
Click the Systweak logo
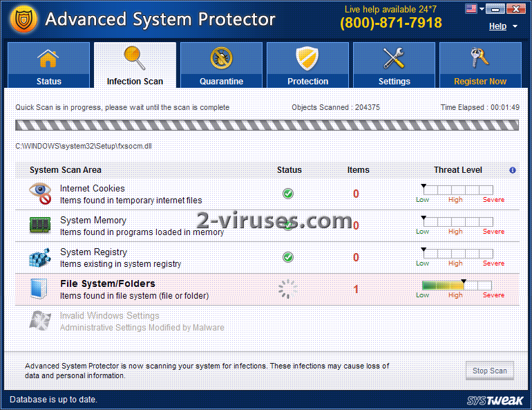click(495, 400)
